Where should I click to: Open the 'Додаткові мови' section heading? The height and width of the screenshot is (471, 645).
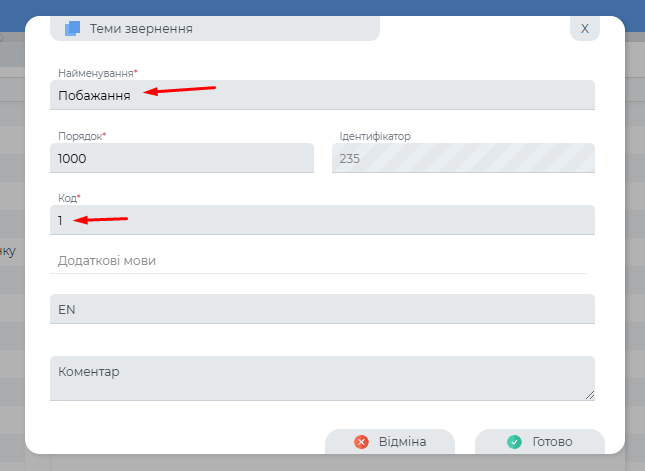pyautogui.click(x=107, y=261)
